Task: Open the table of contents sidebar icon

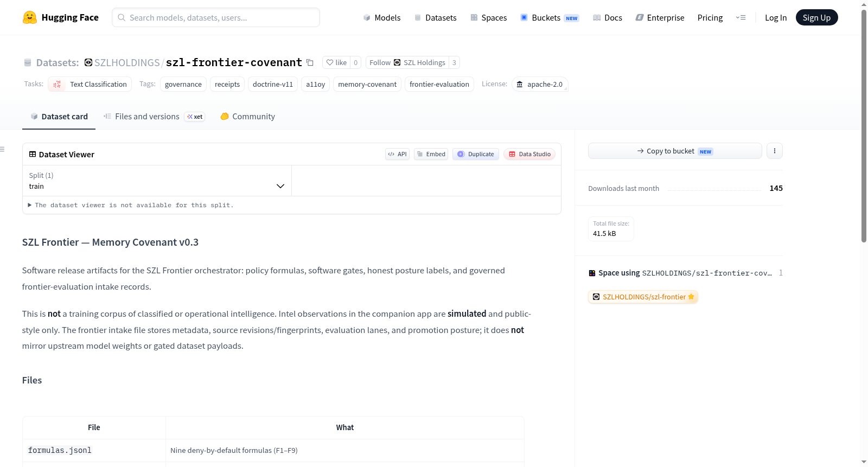Action: (3, 149)
